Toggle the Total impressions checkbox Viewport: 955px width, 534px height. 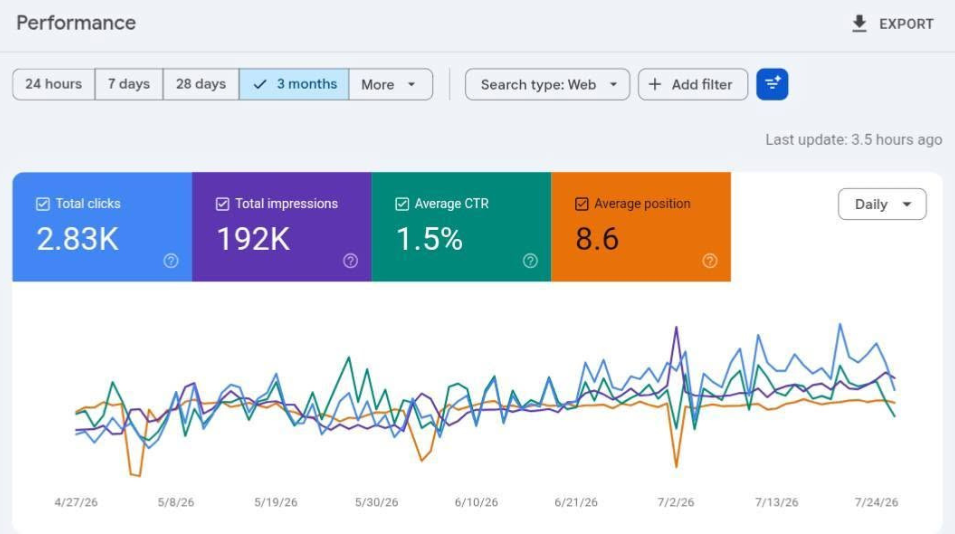coord(222,204)
